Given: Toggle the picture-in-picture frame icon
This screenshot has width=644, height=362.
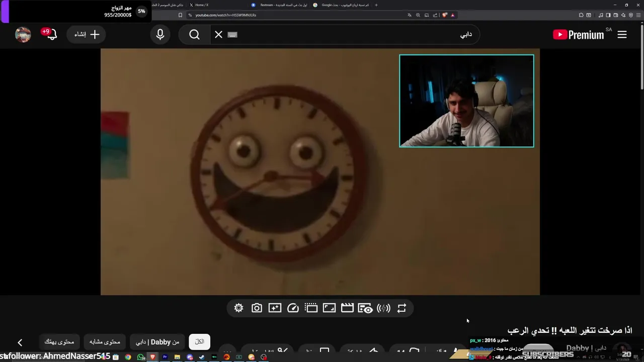Looking at the screenshot, I should coord(329,308).
